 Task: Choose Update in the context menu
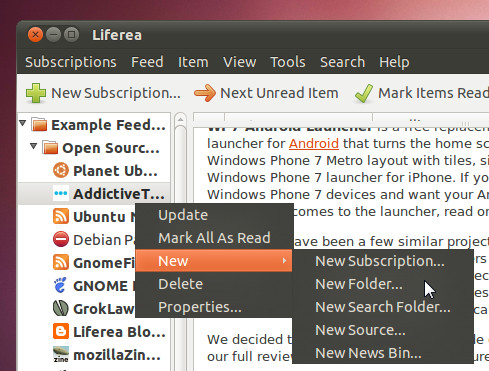(x=214, y=215)
